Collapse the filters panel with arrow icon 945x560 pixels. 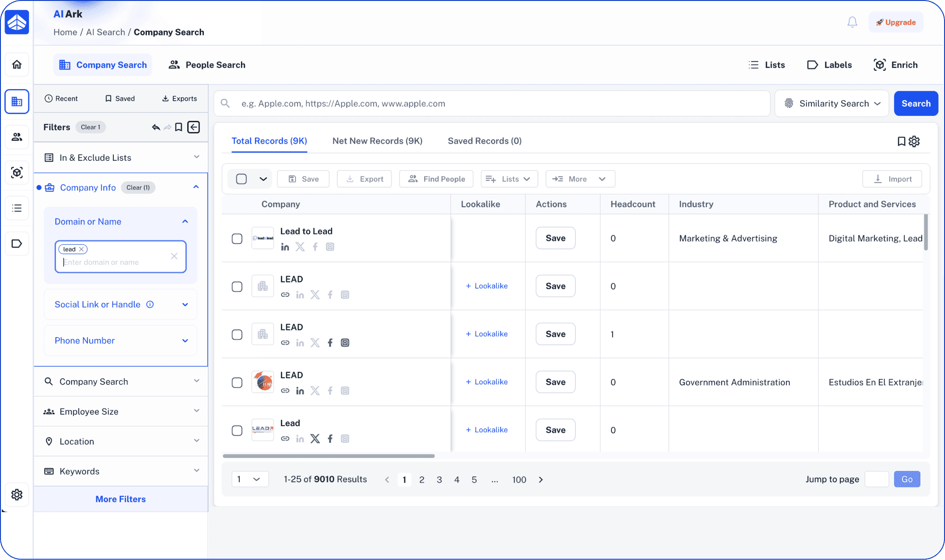(193, 128)
